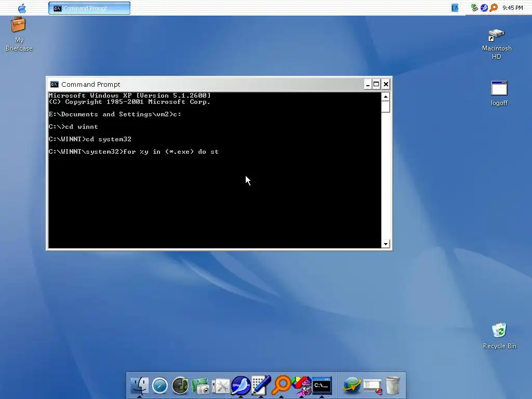
Task: Click the Finder face dock icon
Action: click(x=139, y=385)
